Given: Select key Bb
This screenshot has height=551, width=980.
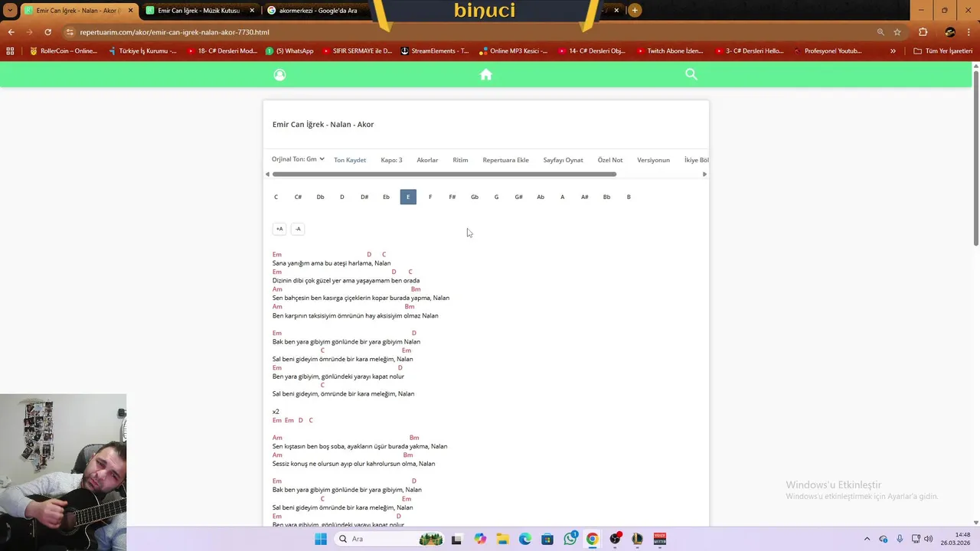Looking at the screenshot, I should point(606,197).
